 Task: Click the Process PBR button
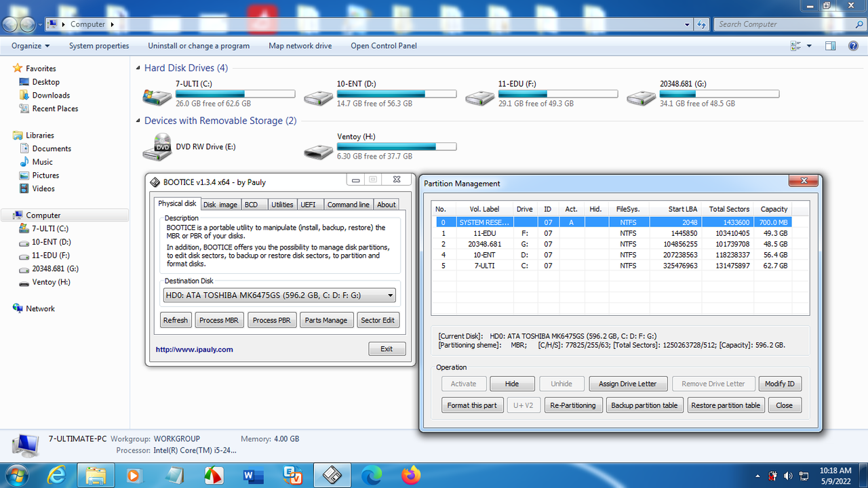click(x=272, y=321)
